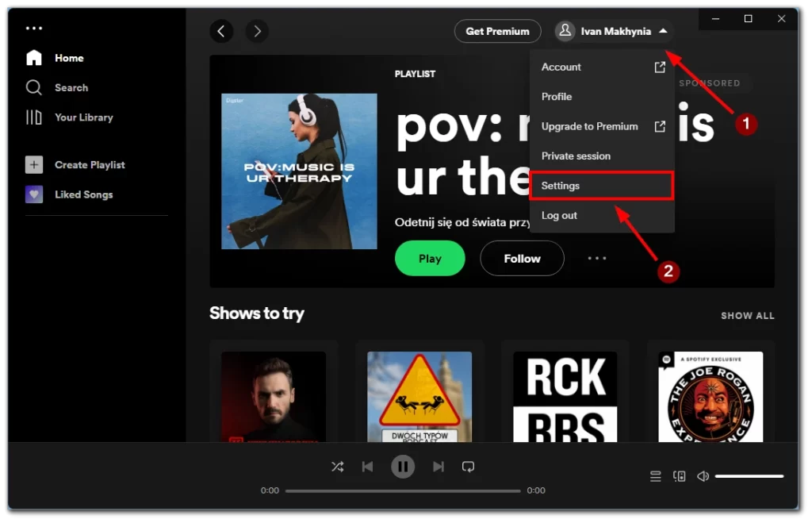Open Liked Songs heart icon
812x523 pixels.
pyautogui.click(x=34, y=194)
